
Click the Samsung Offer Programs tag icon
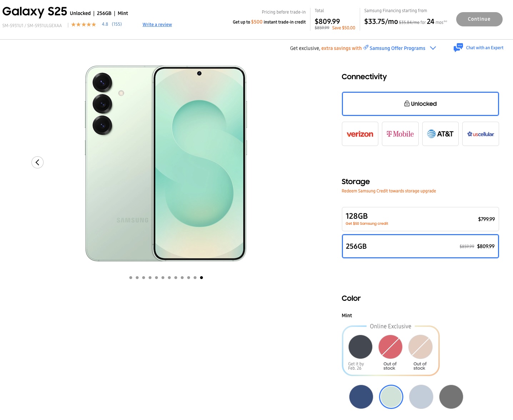pos(366,48)
